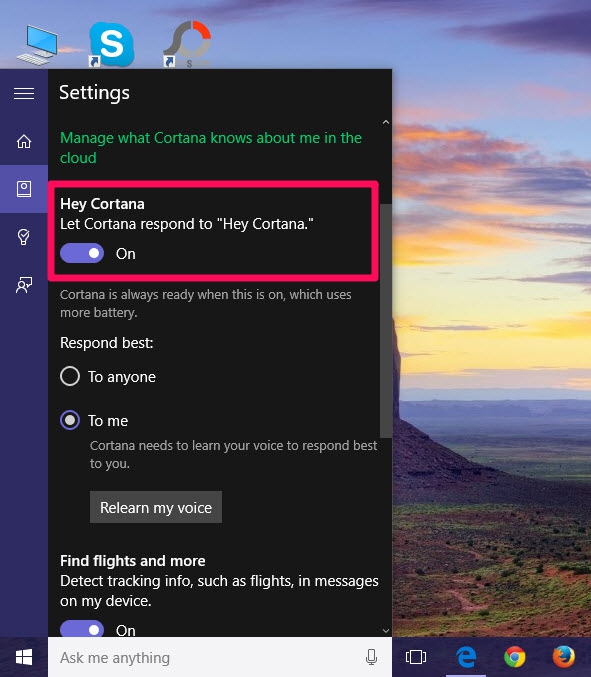Viewport: 591px width, 677px height.
Task: Click Relearn my voice button
Action: [x=156, y=507]
